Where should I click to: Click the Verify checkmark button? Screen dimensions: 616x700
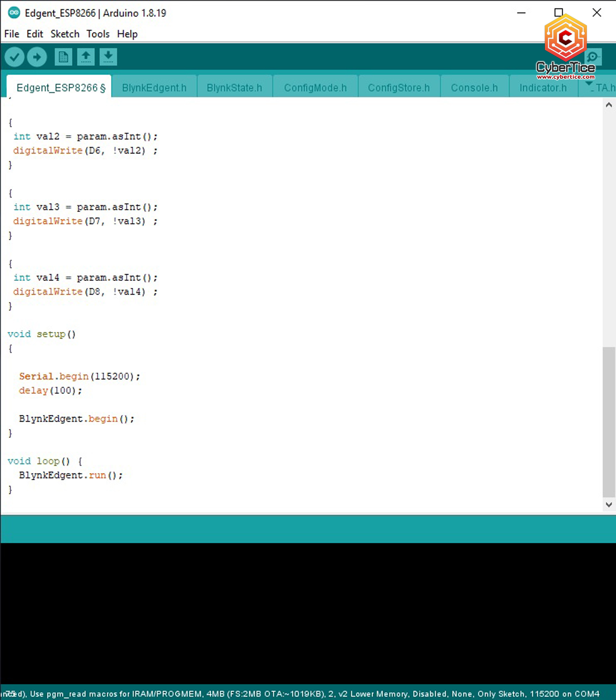tap(14, 57)
